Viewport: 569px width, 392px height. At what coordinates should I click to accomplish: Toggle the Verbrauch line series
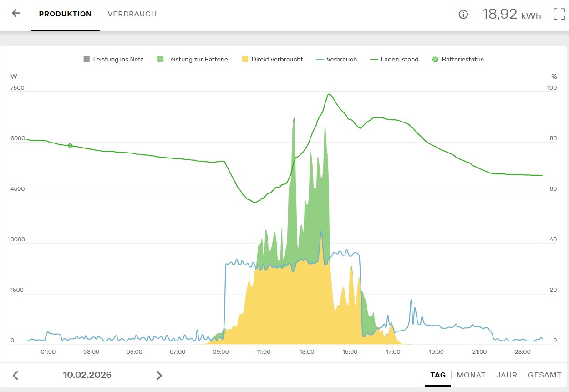point(337,59)
